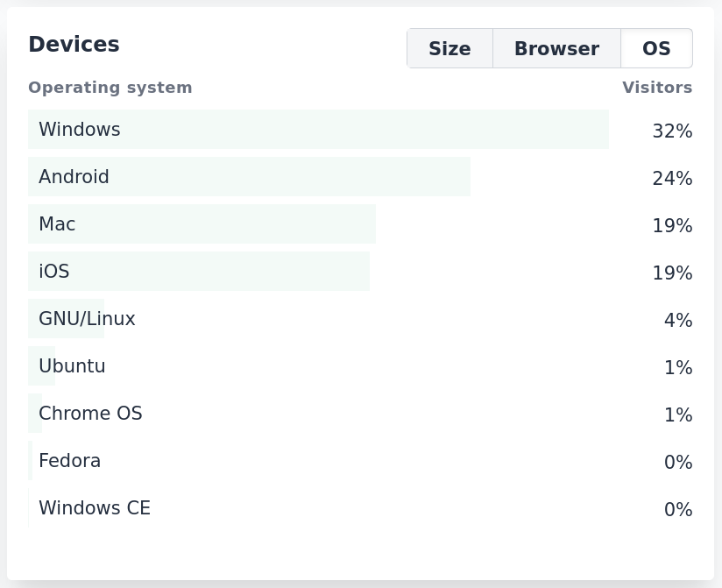This screenshot has height=588, width=722.
Task: Click the 32% visitors value for Windows
Action: tap(672, 131)
